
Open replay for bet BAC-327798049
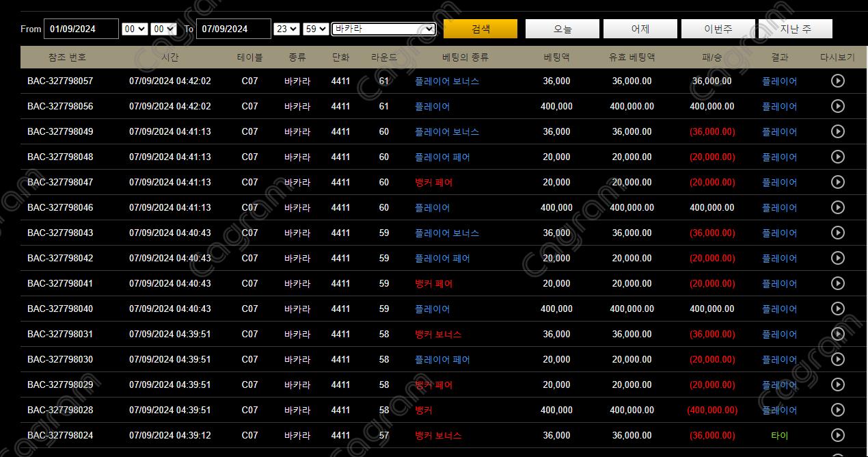(837, 131)
